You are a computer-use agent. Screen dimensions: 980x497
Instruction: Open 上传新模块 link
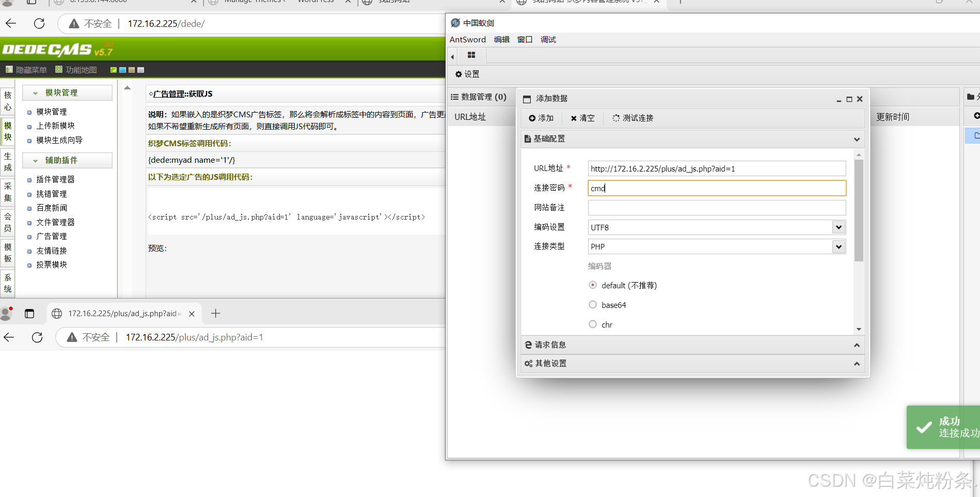pyautogui.click(x=55, y=126)
